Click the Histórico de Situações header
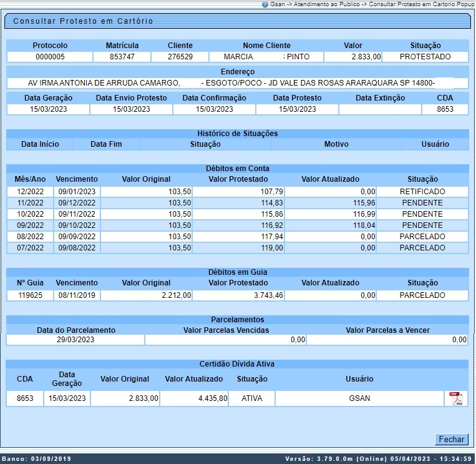The height and width of the screenshot is (464, 476). (x=237, y=133)
